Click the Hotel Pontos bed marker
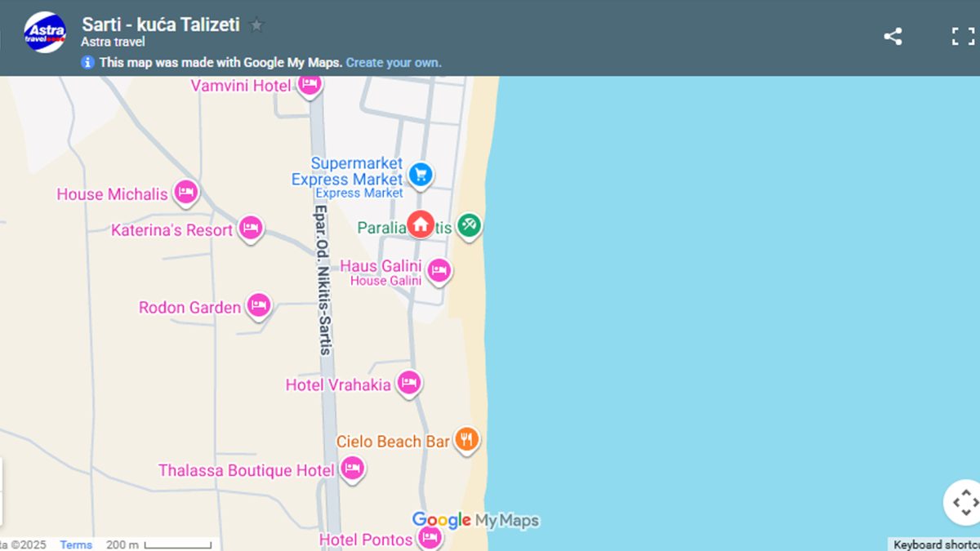 pos(430,537)
